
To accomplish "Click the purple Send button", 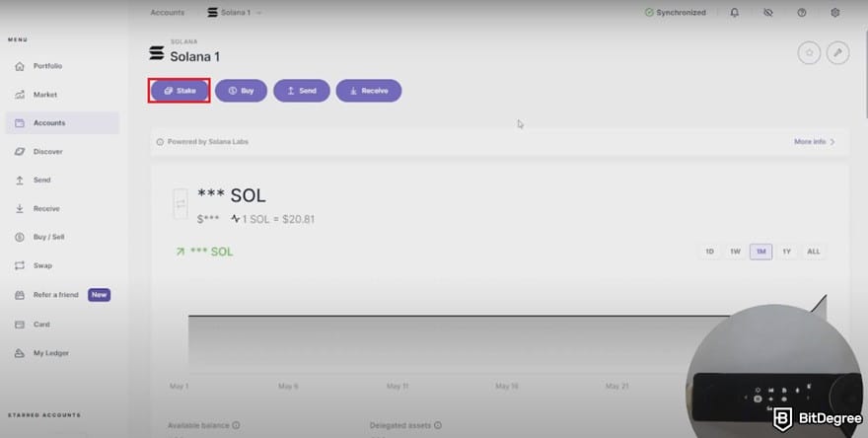I will pos(302,91).
